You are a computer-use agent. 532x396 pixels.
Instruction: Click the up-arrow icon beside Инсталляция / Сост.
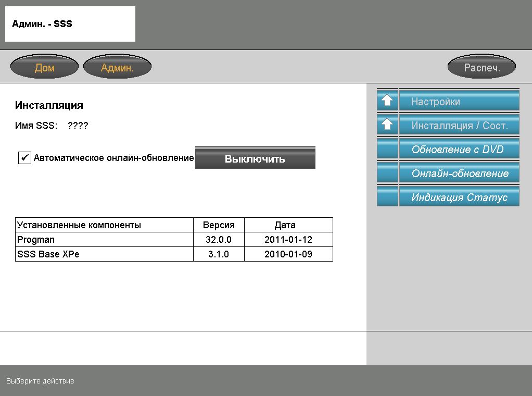[387, 125]
